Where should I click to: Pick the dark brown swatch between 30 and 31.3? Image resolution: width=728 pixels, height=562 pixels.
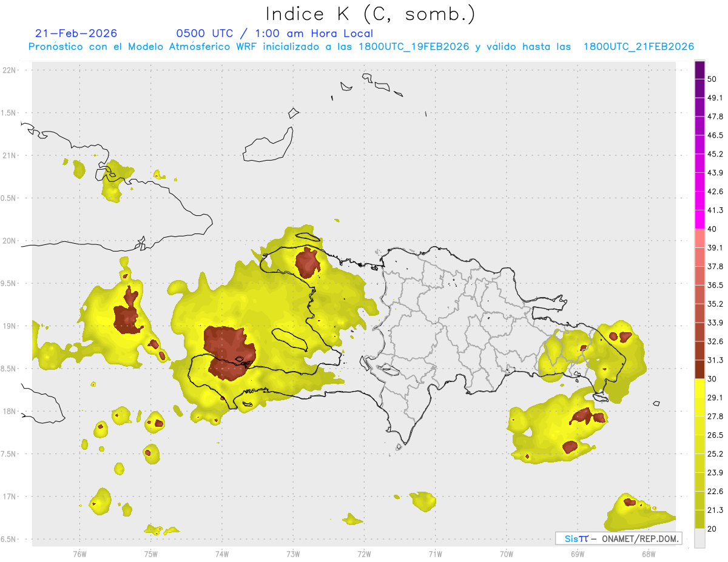coord(699,369)
